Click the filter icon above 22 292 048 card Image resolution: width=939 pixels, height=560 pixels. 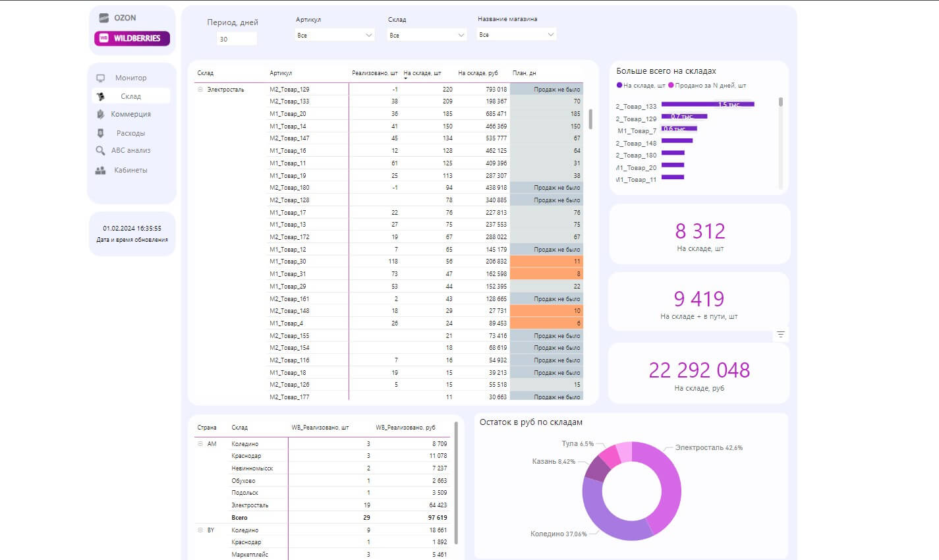(781, 335)
